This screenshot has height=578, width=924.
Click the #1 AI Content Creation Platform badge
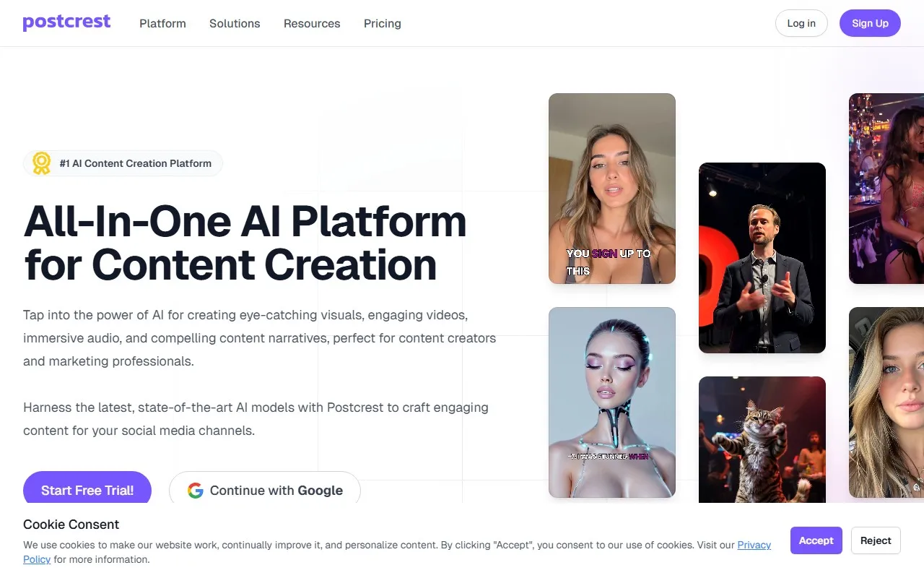(x=123, y=163)
